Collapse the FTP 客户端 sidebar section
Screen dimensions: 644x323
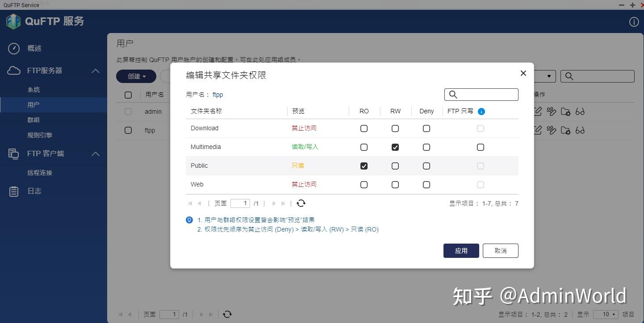(95, 153)
